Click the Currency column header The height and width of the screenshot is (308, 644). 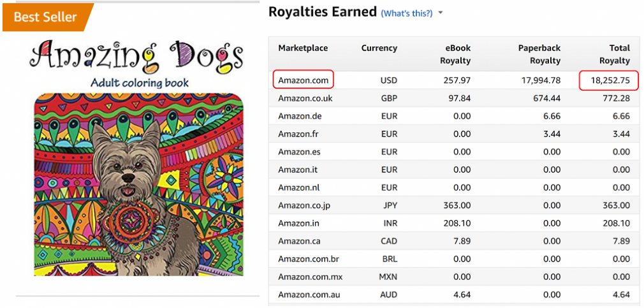379,48
